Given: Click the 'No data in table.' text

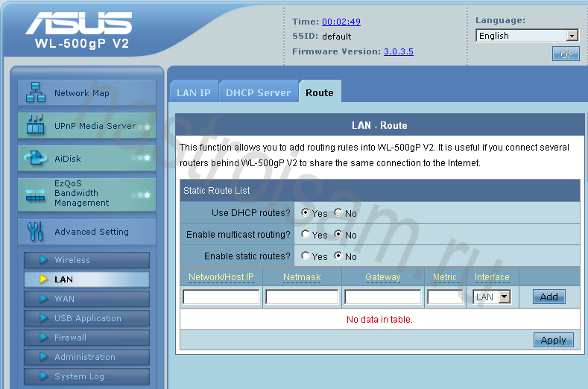Looking at the screenshot, I should 379,319.
